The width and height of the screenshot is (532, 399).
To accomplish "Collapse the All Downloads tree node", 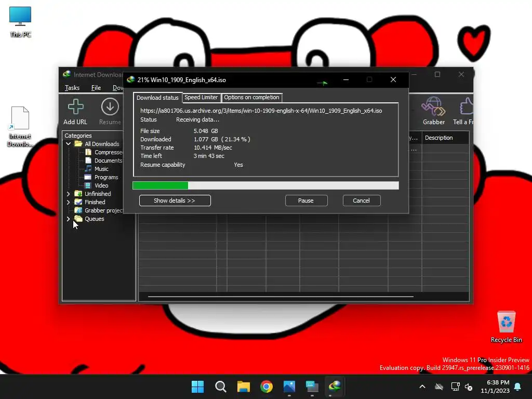I will coord(68,144).
